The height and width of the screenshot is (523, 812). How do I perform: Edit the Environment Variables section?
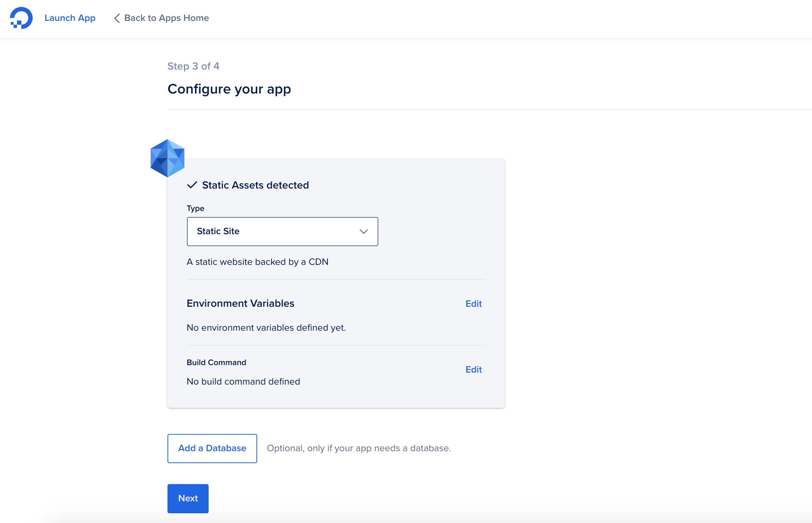click(x=473, y=304)
